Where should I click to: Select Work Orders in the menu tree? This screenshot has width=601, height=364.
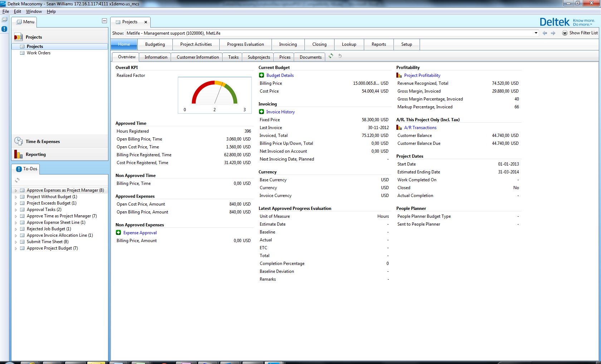[39, 53]
